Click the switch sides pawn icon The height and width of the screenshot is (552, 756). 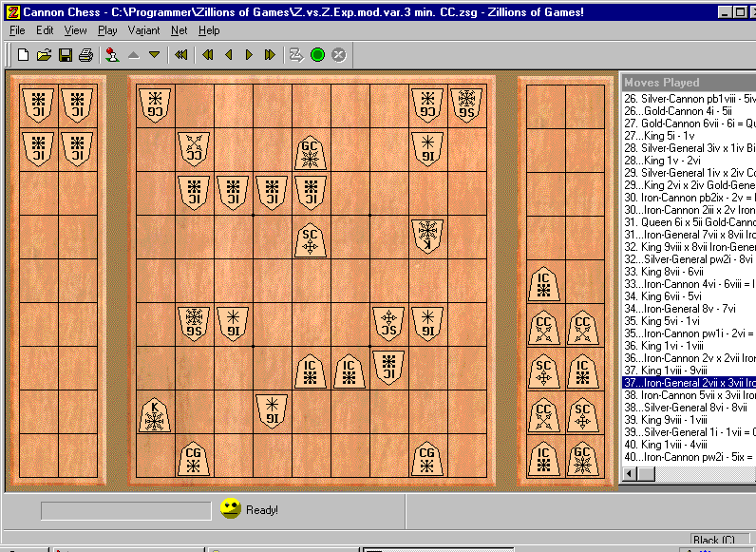click(x=112, y=55)
